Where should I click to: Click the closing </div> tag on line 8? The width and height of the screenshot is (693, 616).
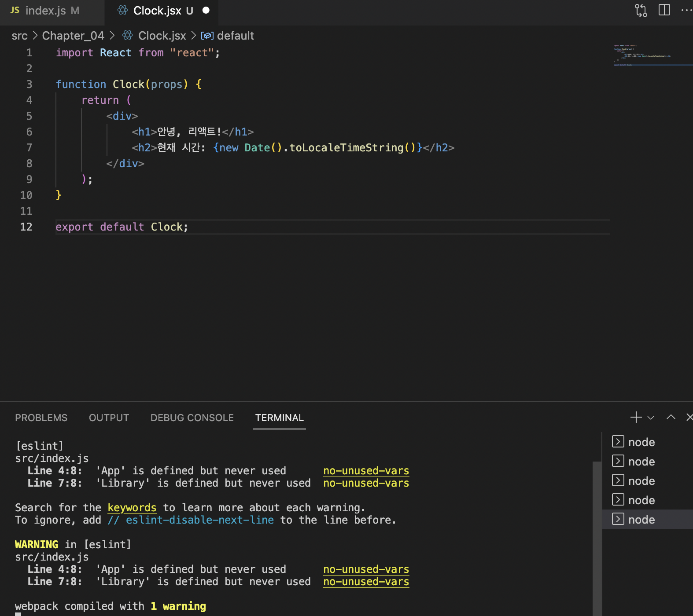[125, 164]
